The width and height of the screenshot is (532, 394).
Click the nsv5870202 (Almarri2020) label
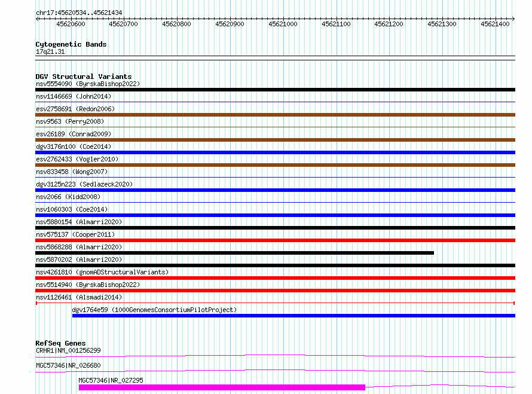click(79, 259)
